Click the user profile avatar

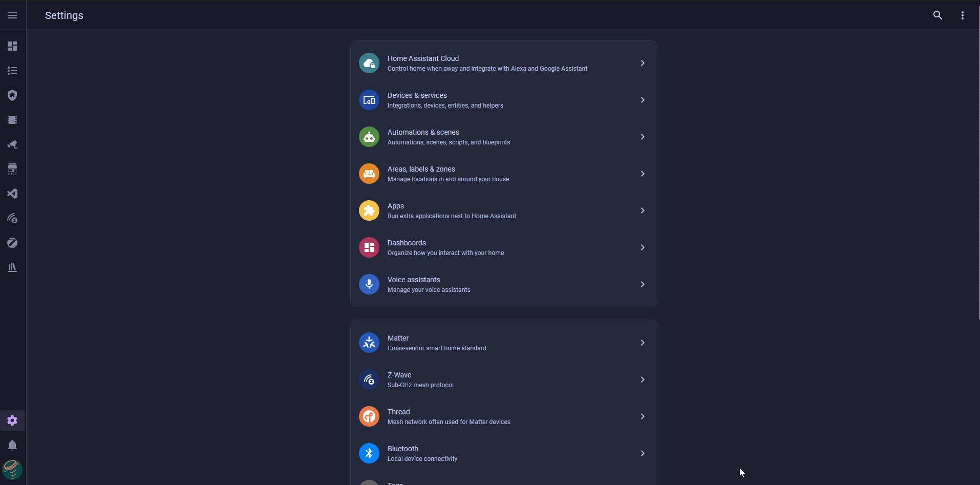click(12, 469)
